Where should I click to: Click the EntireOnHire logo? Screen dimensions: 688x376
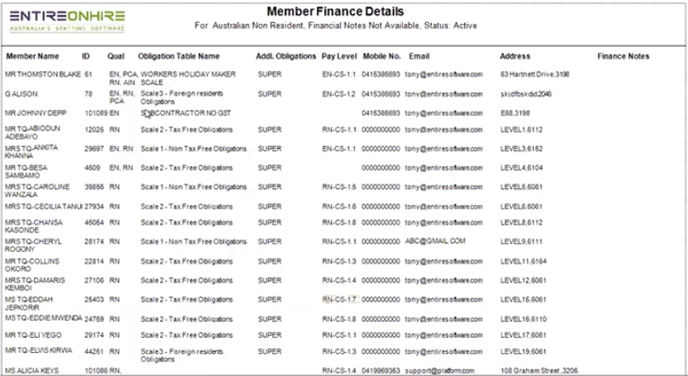click(67, 21)
